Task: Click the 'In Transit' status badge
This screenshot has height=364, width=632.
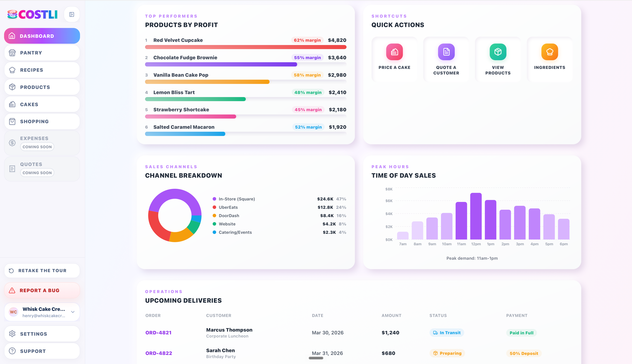Action: [x=447, y=333]
